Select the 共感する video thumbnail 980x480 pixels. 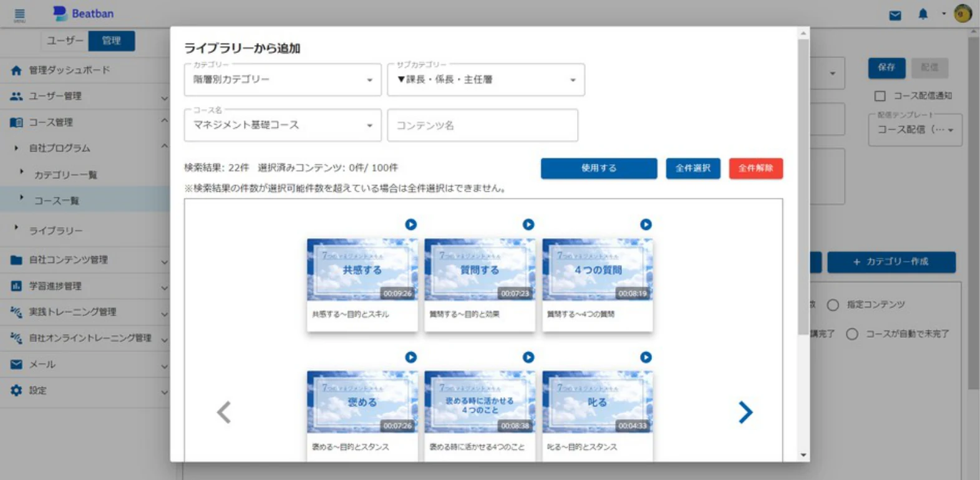(362, 269)
